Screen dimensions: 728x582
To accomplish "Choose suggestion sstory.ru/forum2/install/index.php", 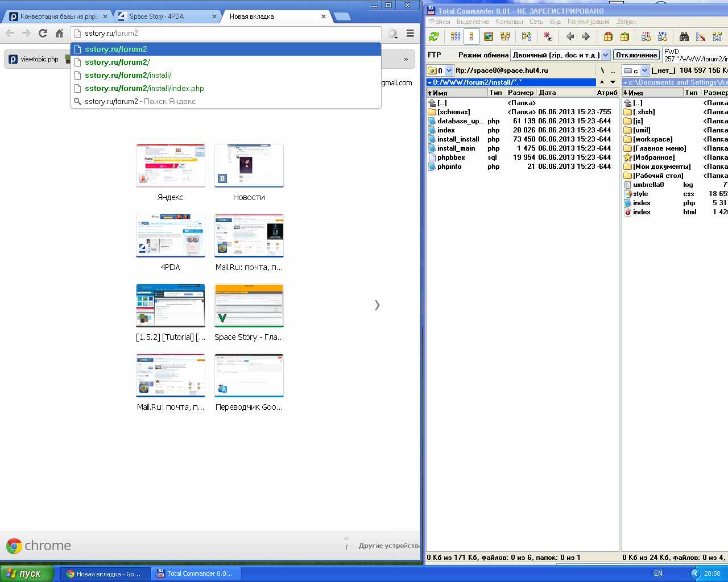I will [x=144, y=89].
